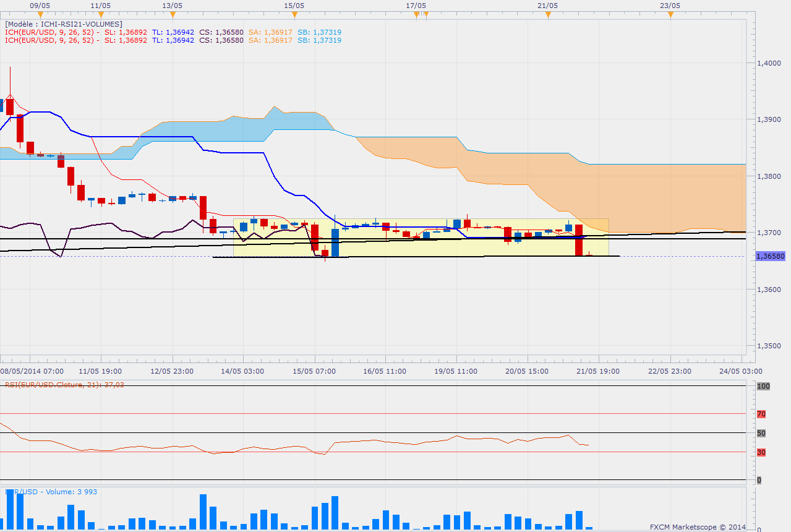
Task: Select the RSI oversold level 30 label
Action: pyautogui.click(x=761, y=452)
